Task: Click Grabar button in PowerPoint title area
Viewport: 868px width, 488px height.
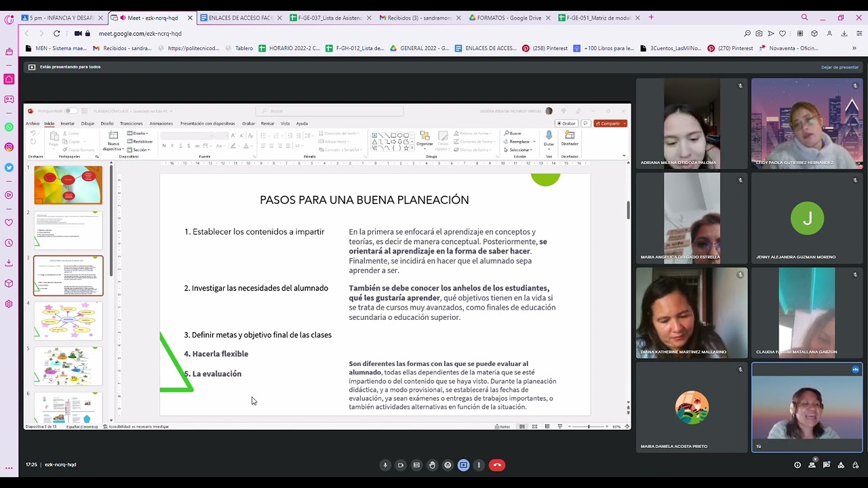Action: click(x=566, y=123)
